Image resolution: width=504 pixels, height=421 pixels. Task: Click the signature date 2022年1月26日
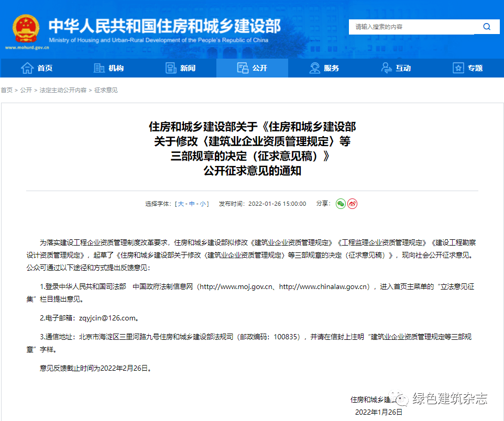click(379, 412)
